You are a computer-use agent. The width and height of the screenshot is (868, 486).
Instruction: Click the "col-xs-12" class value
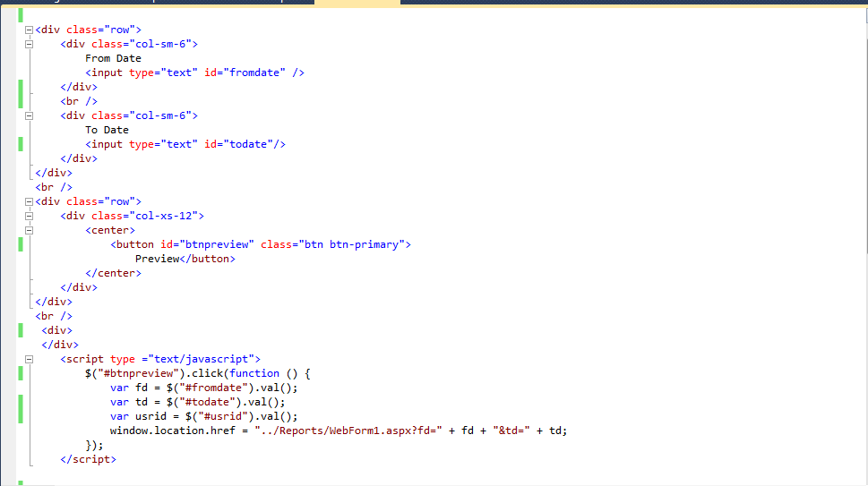click(163, 216)
